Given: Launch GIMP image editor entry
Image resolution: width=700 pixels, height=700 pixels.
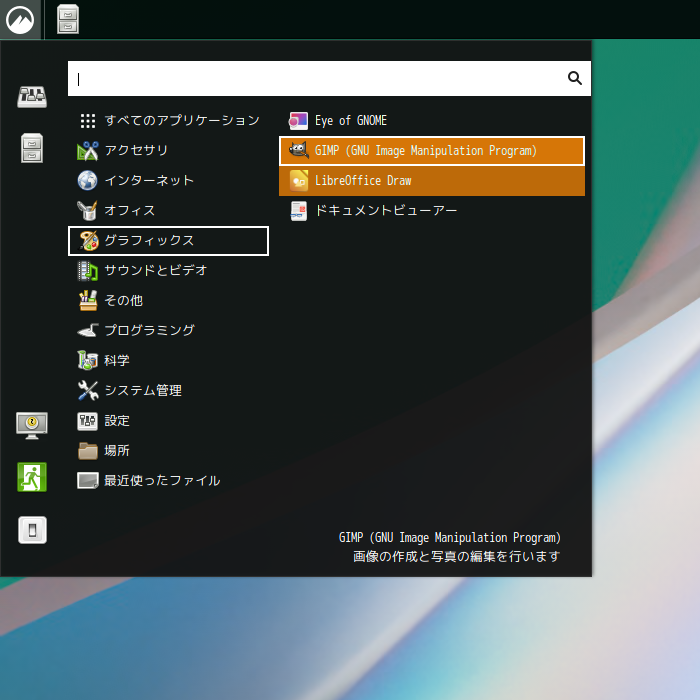Looking at the screenshot, I should (x=432, y=151).
